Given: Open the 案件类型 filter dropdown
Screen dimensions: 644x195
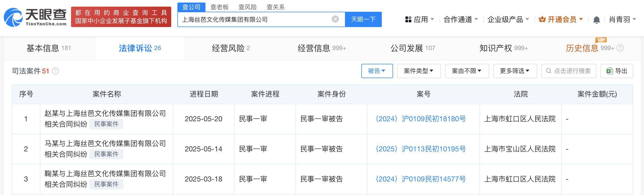Looking at the screenshot, I should (419, 71).
